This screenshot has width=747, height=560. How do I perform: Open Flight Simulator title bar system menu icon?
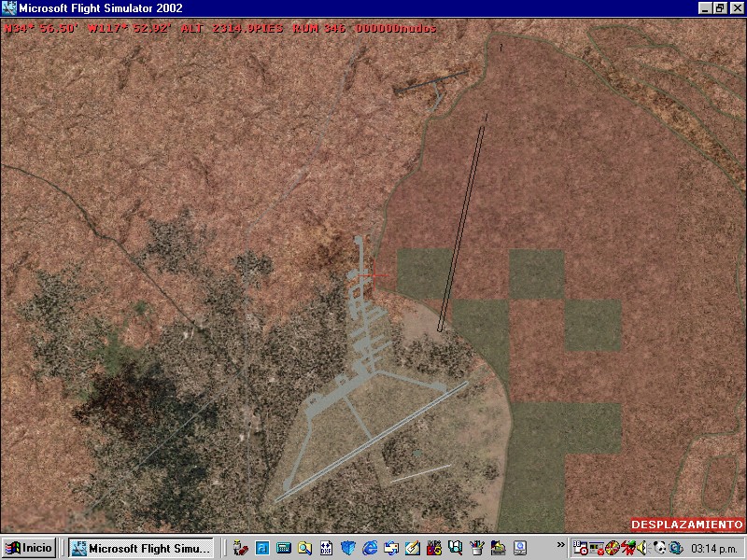(x=8, y=8)
